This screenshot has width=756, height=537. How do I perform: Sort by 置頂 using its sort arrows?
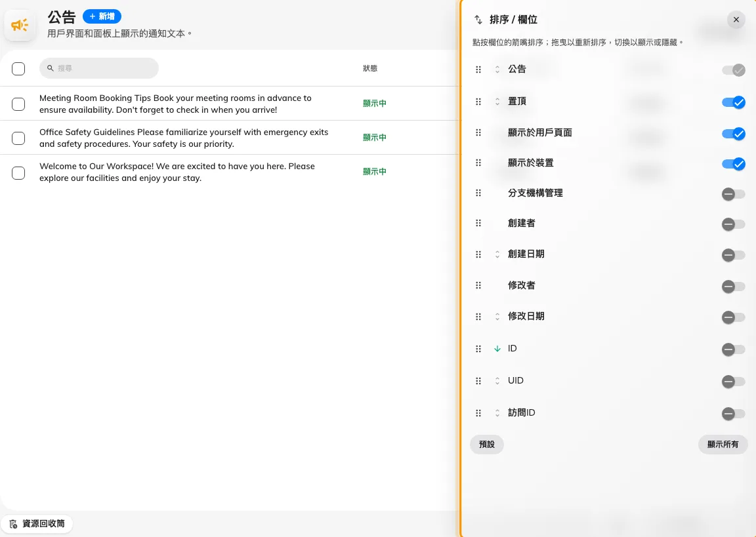[x=497, y=102]
